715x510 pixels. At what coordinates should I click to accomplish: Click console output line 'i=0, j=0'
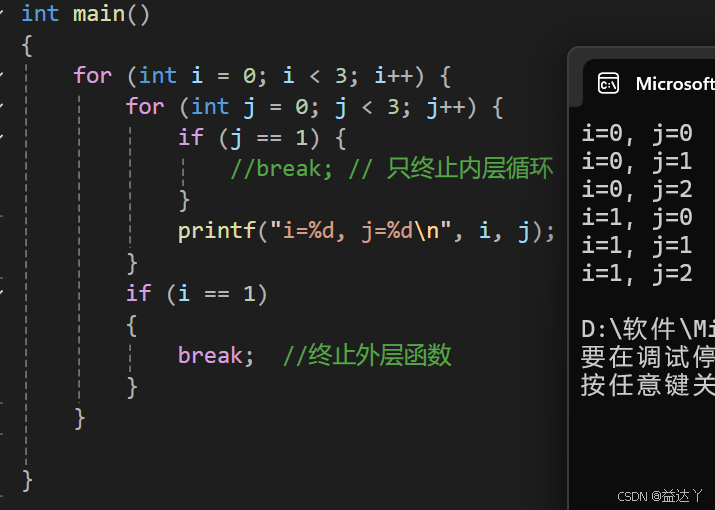coord(637,134)
